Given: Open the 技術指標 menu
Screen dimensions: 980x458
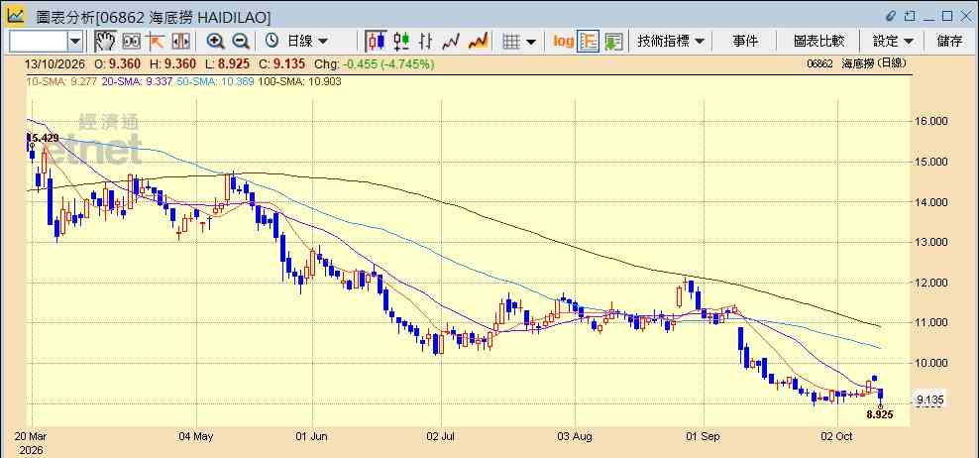Looking at the screenshot, I should [x=671, y=42].
